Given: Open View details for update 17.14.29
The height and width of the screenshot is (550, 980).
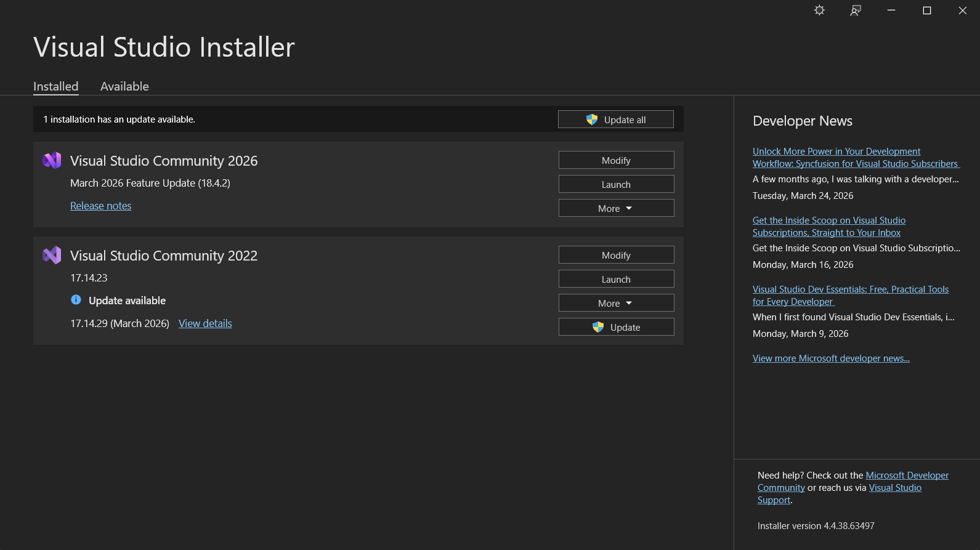Looking at the screenshot, I should (205, 323).
